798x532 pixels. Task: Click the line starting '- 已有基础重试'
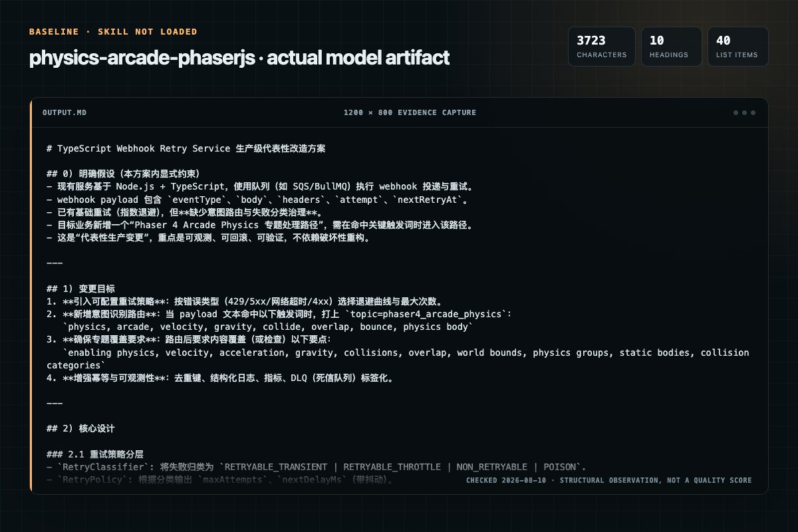(184, 212)
